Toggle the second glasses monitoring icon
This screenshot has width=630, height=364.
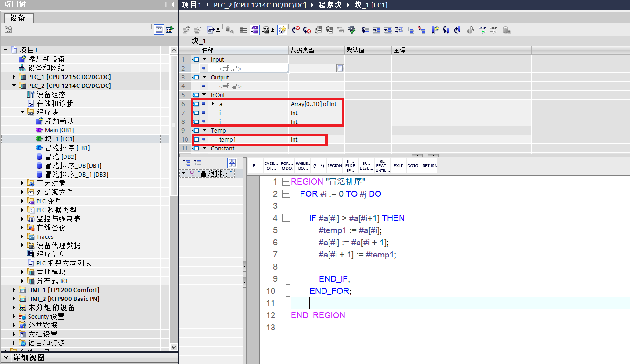click(494, 29)
